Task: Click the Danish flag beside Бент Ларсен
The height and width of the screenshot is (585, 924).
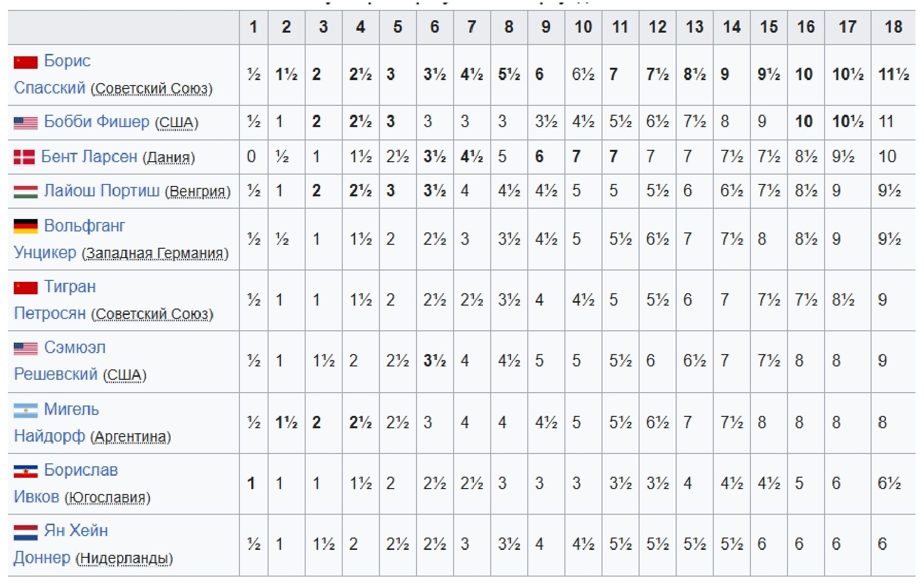Action: pos(24,157)
